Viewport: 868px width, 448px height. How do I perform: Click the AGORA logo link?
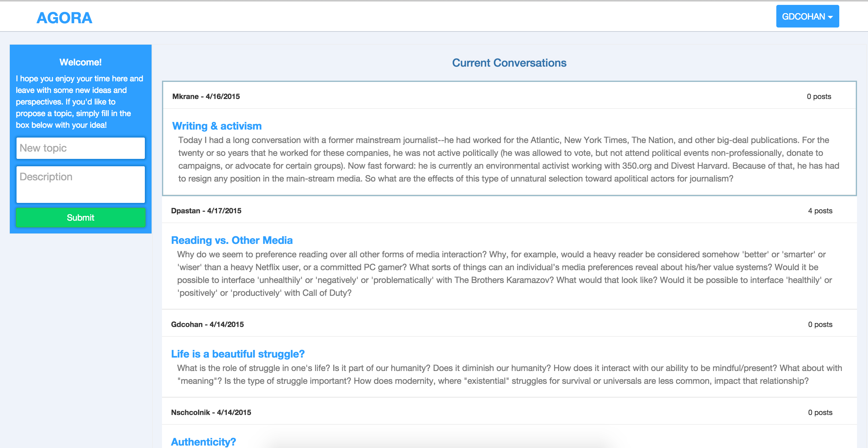[x=64, y=18]
